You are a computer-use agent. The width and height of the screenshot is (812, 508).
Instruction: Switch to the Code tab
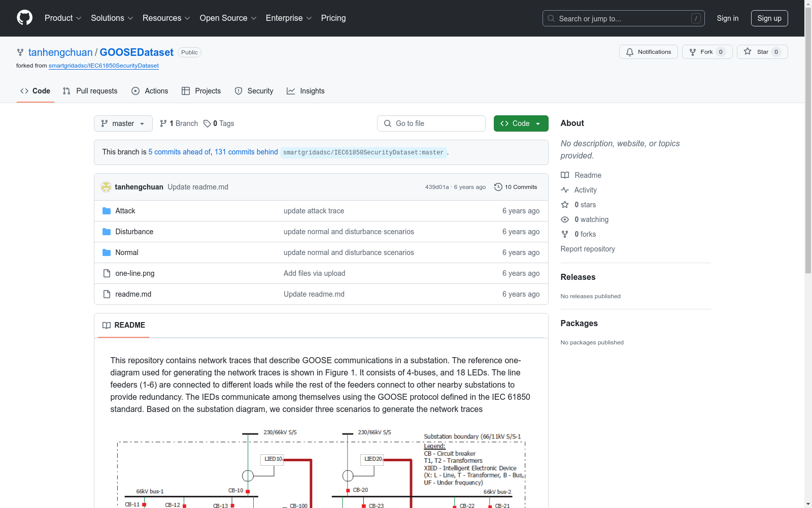tap(36, 91)
